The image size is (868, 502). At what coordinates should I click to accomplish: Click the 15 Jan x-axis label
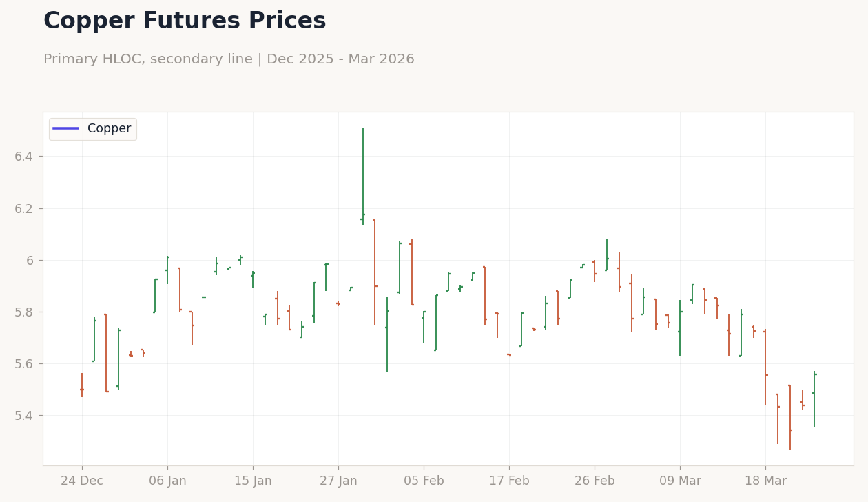(x=253, y=481)
